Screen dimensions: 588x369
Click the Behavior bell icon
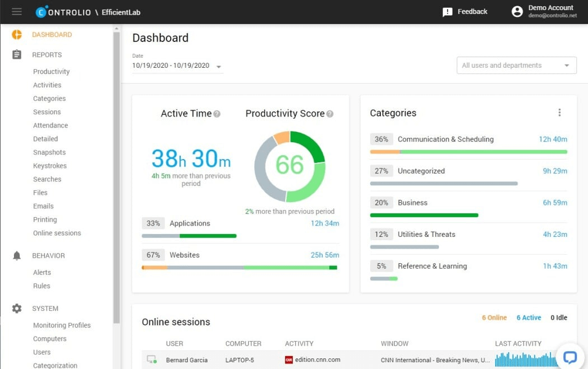click(x=17, y=256)
